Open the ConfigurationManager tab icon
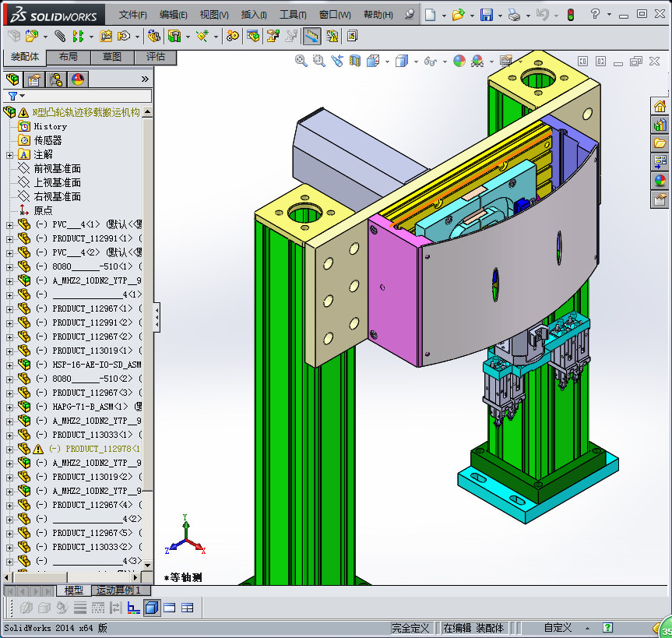 pyautogui.click(x=56, y=79)
